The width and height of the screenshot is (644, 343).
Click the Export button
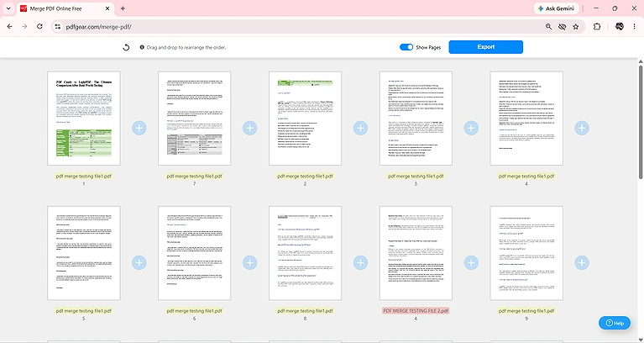tap(486, 47)
